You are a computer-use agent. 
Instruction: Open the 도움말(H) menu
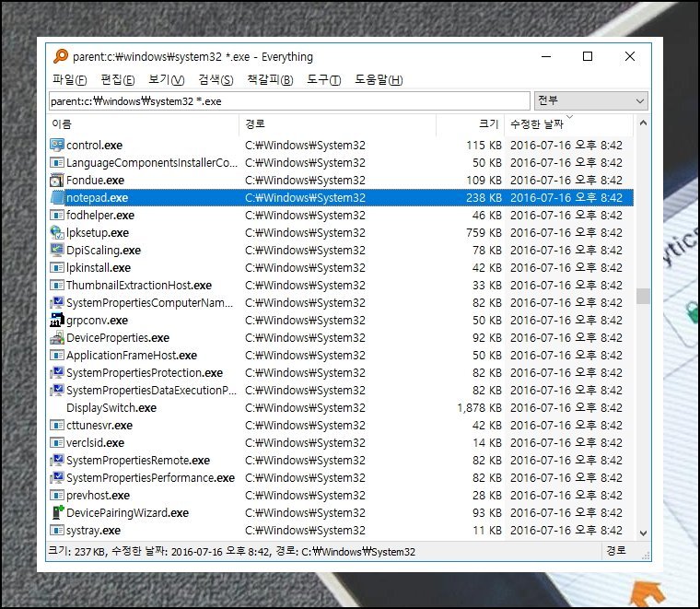(379, 80)
